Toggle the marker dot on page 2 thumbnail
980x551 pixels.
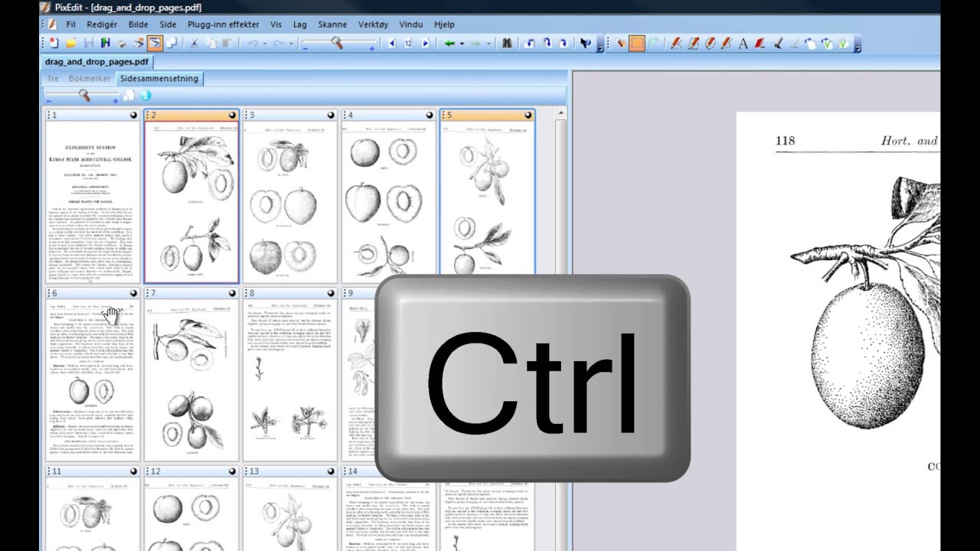pos(232,116)
